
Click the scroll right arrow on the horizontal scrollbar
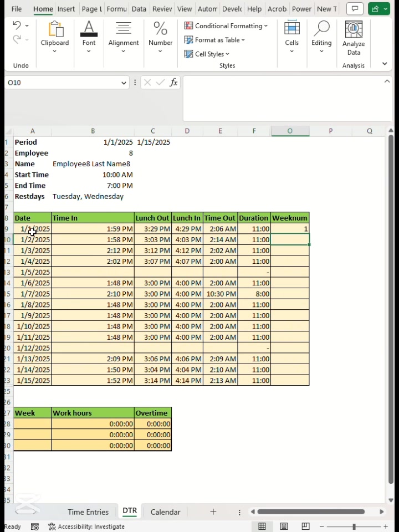[382, 511]
